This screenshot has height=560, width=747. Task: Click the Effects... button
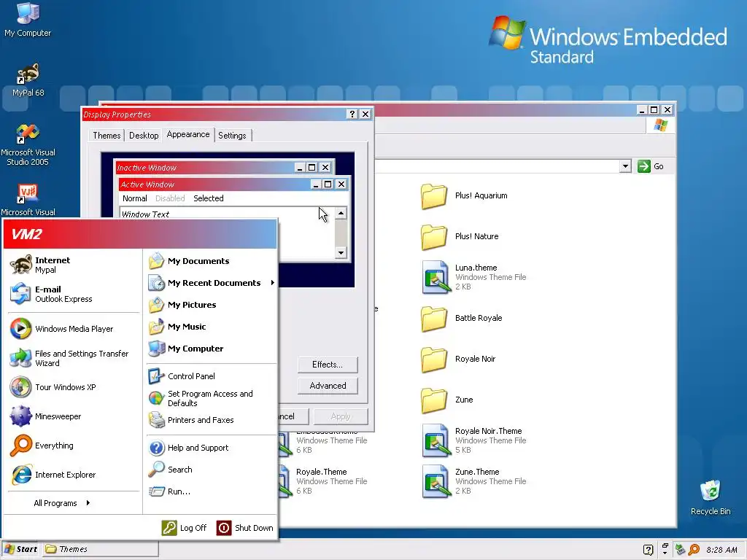click(328, 365)
